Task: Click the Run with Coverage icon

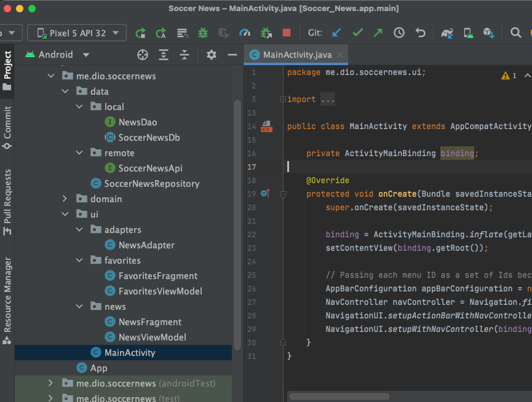Action: coord(223,33)
